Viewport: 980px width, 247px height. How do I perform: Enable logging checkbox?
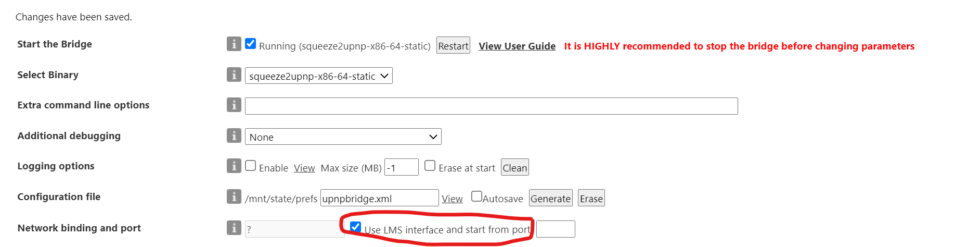[251, 166]
